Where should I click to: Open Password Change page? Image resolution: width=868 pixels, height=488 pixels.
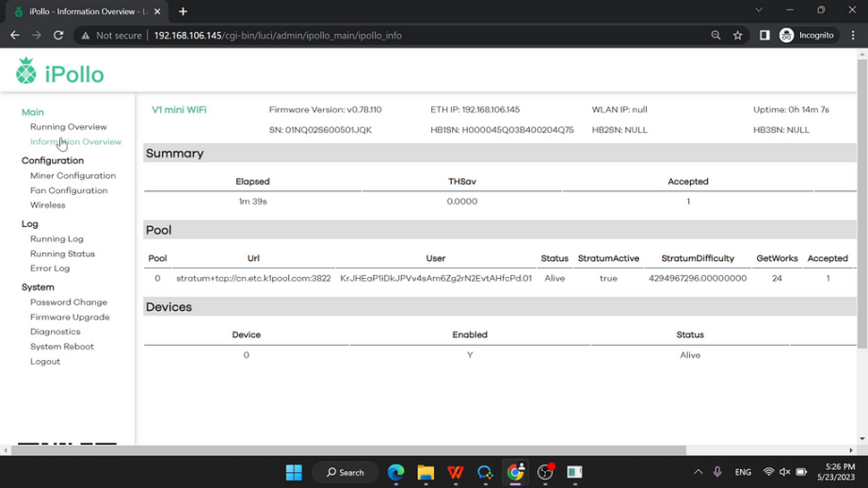tap(69, 302)
